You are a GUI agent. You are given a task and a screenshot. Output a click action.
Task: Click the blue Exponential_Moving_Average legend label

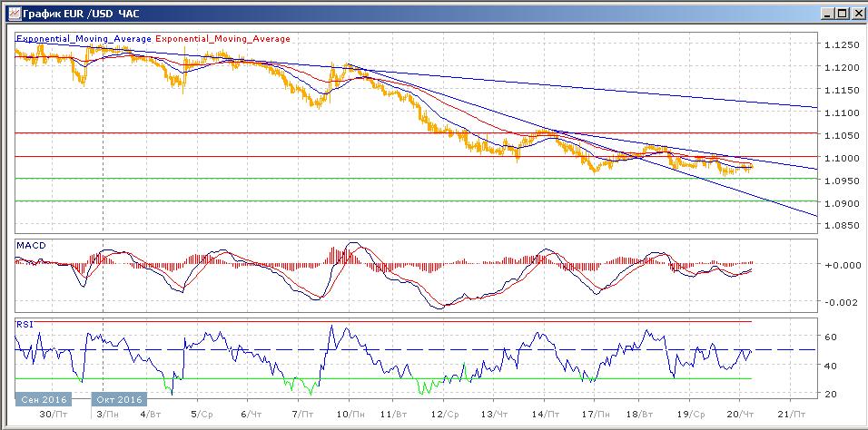(x=84, y=39)
